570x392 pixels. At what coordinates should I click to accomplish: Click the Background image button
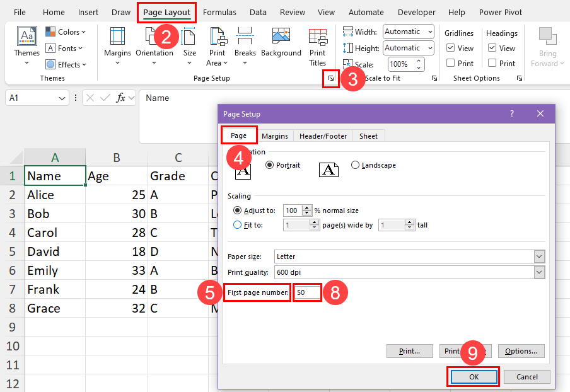tap(281, 42)
